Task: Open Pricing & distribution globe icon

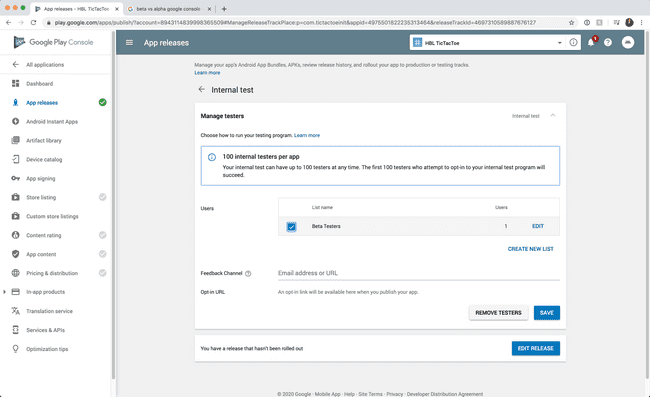Action: (x=15, y=273)
